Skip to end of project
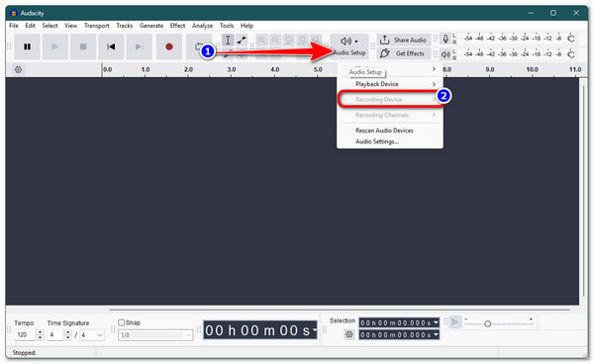The image size is (594, 364). [139, 46]
